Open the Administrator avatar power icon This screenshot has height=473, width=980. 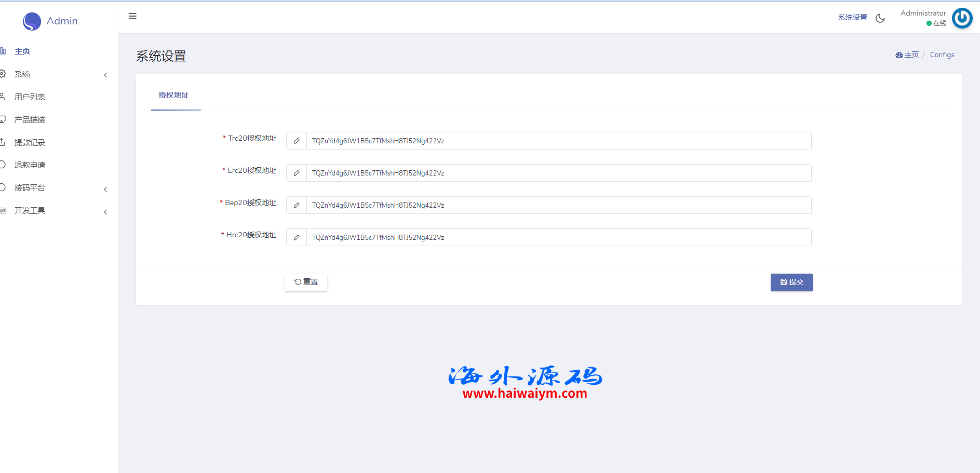point(962,18)
